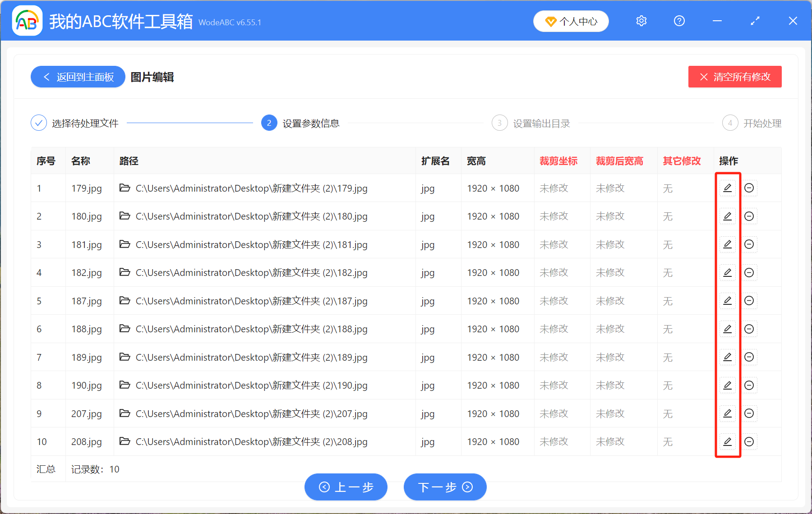Screen dimensions: 812x514
Task: Clear all edits with 清空所有修改 button
Action: (x=734, y=77)
